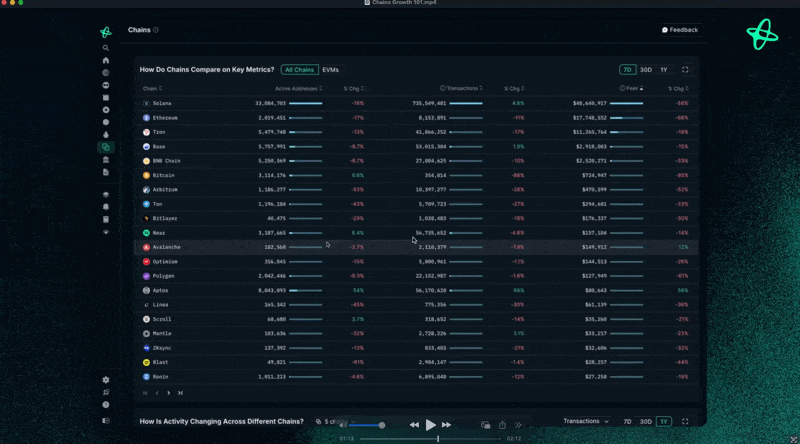Select 30D range for activity chart
Screen dimensions: 800x444
(646, 422)
